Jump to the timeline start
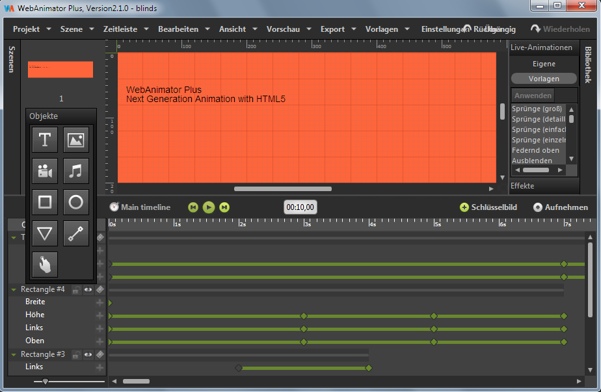 pyautogui.click(x=193, y=207)
